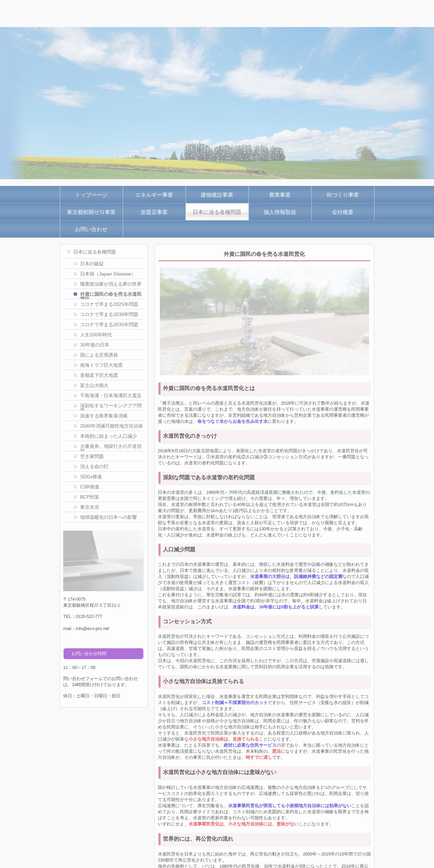Open sidebar heading 日本に迫る各種問題

coord(104,252)
